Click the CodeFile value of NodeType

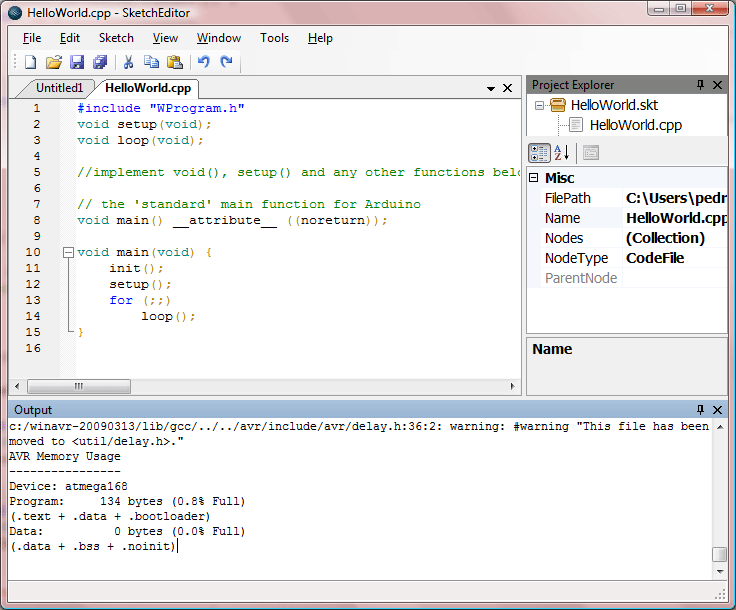[x=655, y=259]
